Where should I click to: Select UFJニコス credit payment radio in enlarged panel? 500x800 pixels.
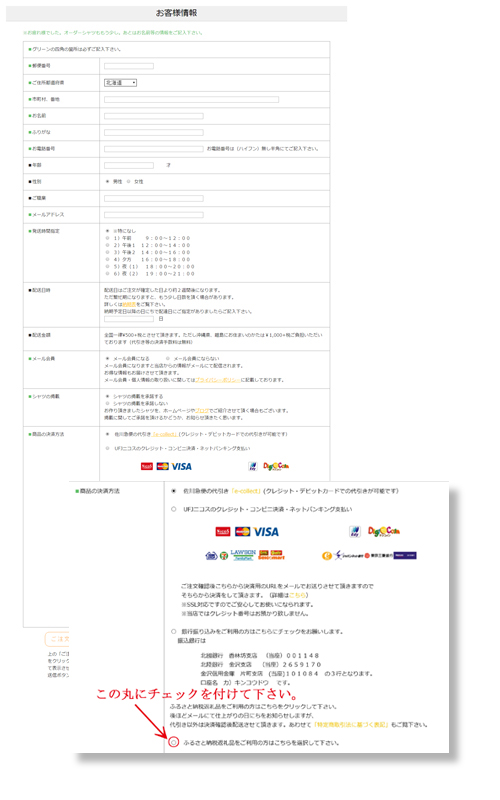173,509
